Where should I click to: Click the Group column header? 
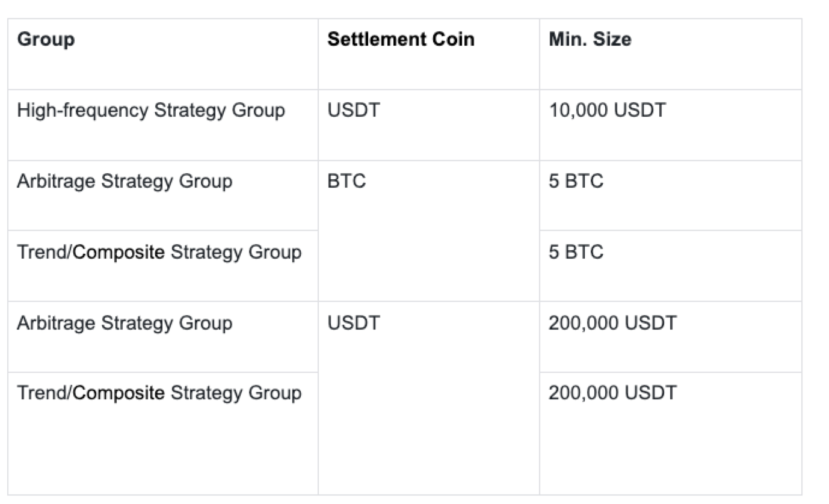click(163, 54)
